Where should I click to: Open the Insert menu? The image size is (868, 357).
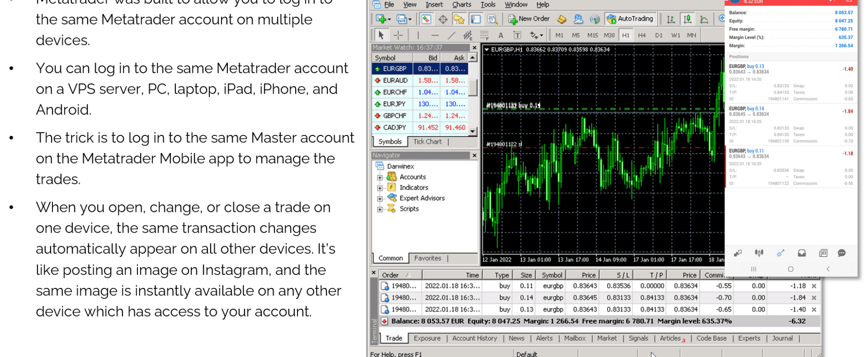pyautogui.click(x=434, y=5)
